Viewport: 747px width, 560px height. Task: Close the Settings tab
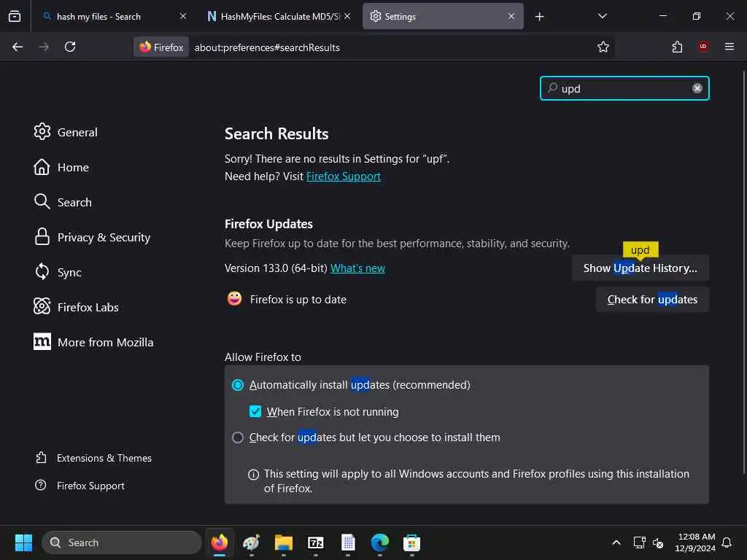pyautogui.click(x=511, y=16)
